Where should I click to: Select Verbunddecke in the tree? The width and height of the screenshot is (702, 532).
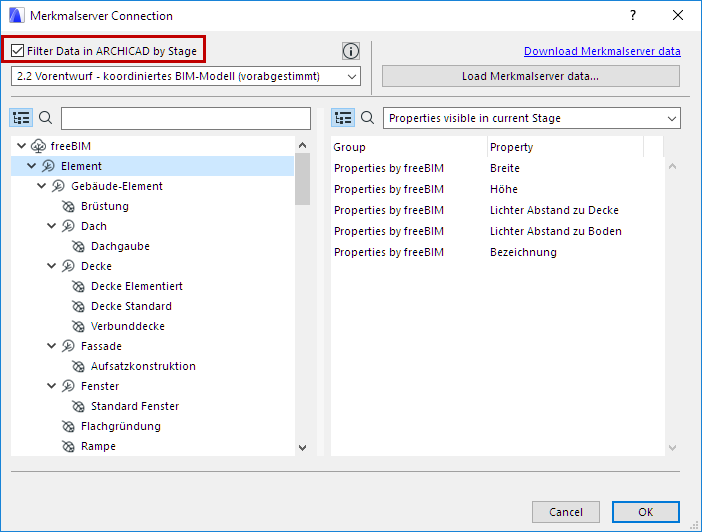coord(128,326)
